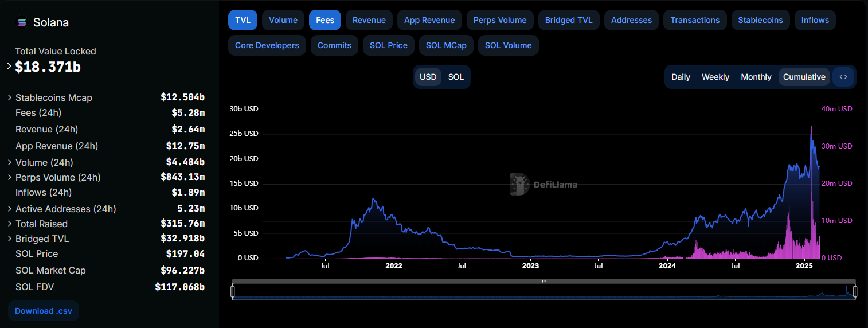Toggle the Volume chart metric
This screenshot has width=868, height=328.
point(283,20)
